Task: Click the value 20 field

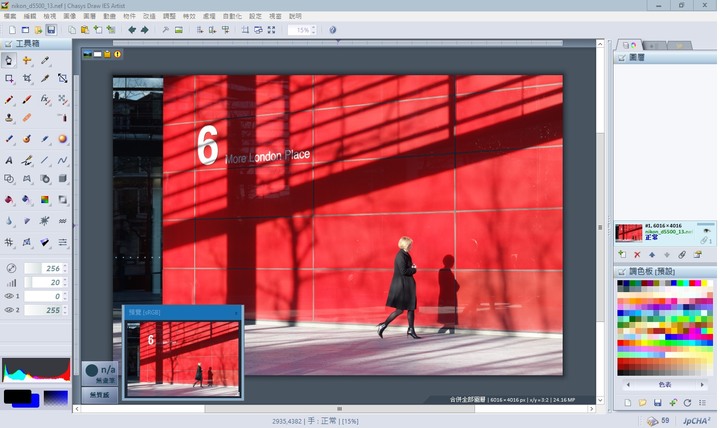Action: [43, 282]
